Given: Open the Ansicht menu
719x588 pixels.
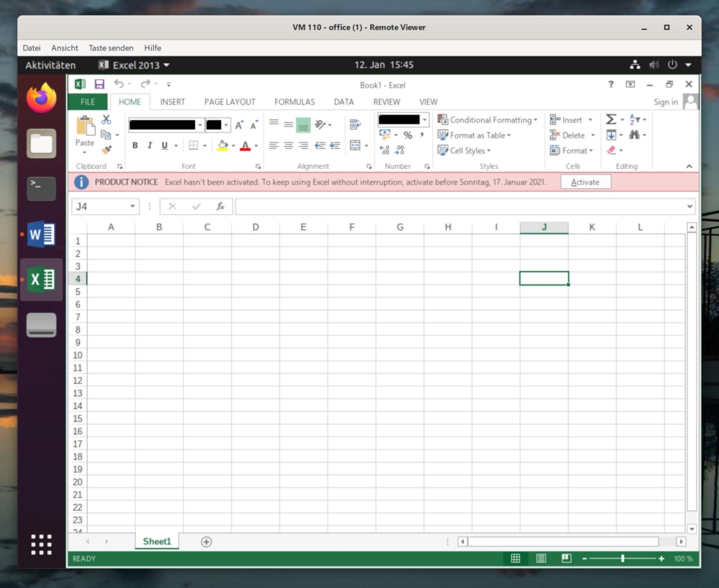Looking at the screenshot, I should 65,48.
